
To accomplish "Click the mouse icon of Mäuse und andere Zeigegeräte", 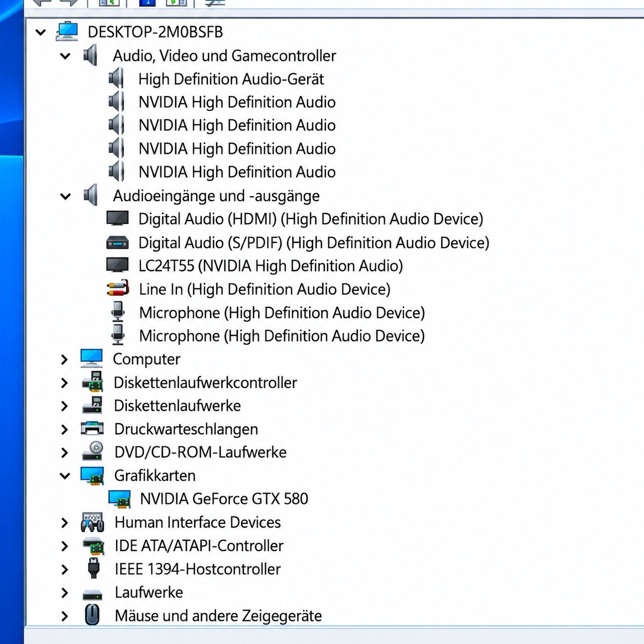I will [92, 615].
